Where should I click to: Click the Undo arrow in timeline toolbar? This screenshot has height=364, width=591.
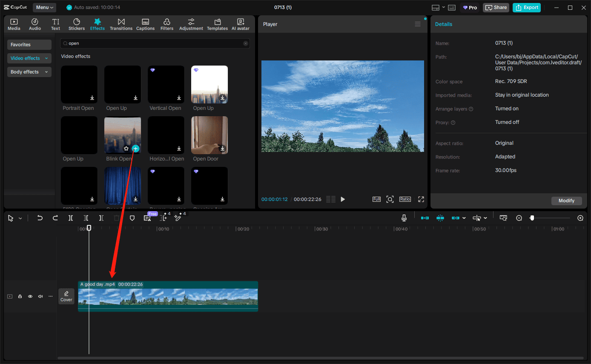(40, 218)
